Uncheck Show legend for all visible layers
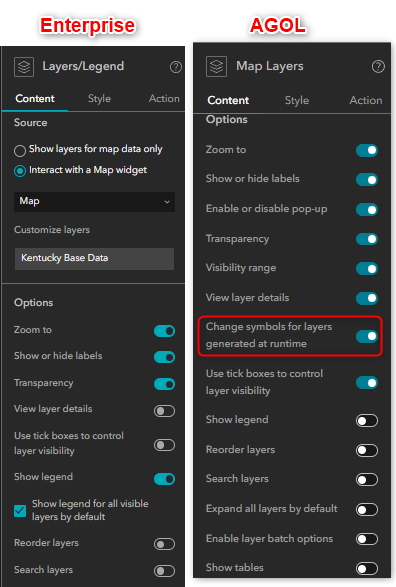Screen dimensions: 396x587 [20, 511]
